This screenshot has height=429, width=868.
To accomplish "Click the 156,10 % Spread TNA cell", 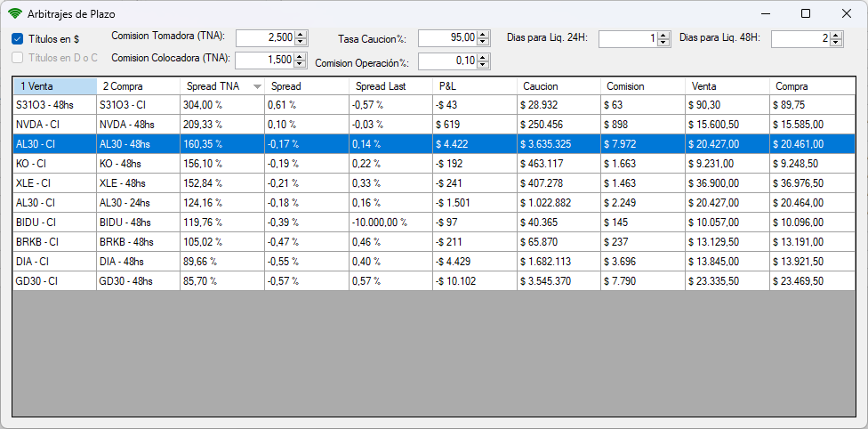I will (x=222, y=164).
